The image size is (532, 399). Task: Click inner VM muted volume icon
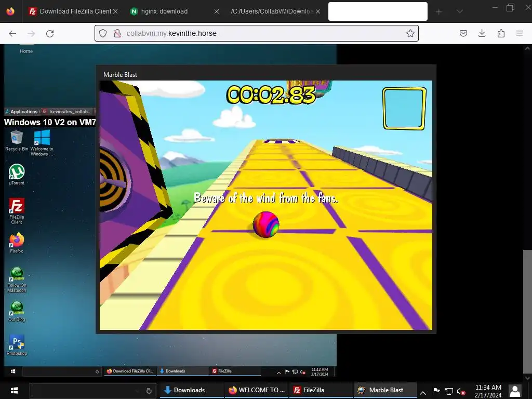(x=303, y=372)
